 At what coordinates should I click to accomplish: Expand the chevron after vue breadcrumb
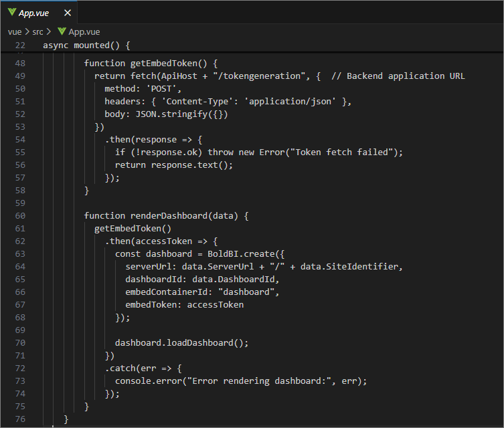click(27, 32)
